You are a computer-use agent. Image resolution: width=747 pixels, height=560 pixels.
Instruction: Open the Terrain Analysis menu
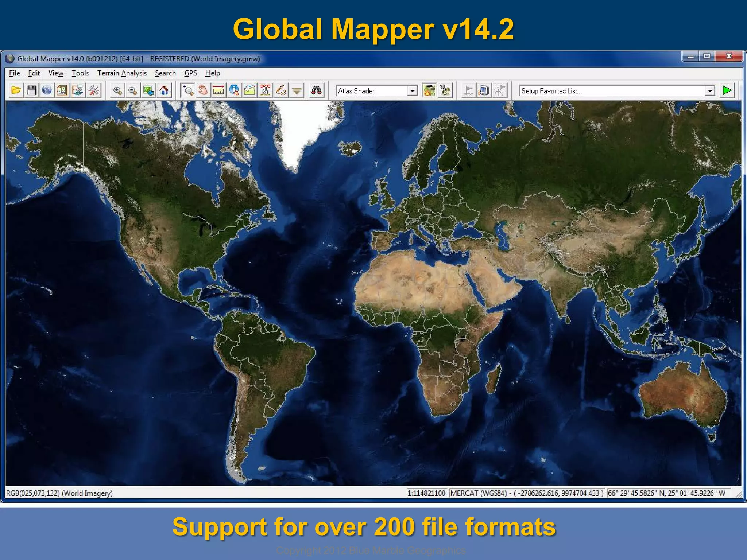pos(122,73)
